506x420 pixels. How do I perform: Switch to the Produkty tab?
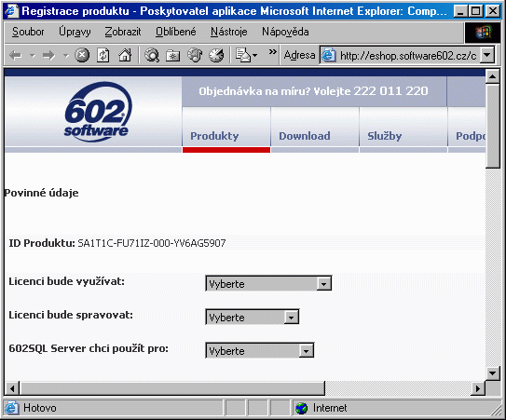pyautogui.click(x=226, y=129)
